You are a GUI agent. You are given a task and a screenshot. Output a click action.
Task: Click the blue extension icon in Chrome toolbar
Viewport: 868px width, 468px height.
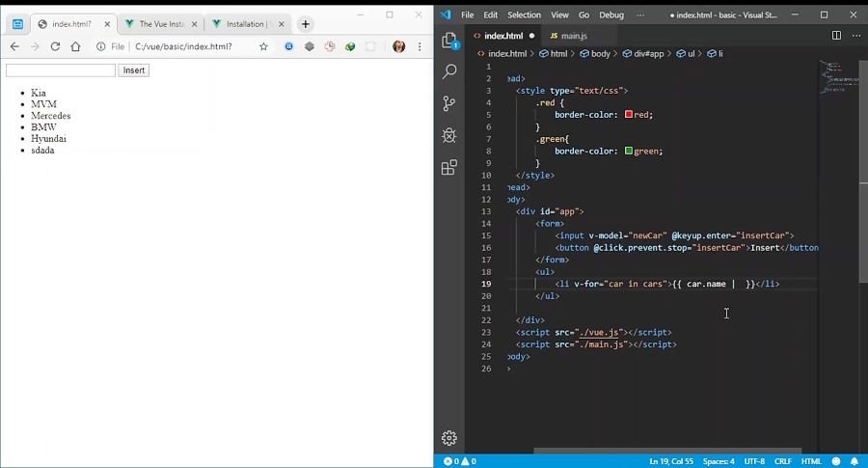tap(288, 46)
